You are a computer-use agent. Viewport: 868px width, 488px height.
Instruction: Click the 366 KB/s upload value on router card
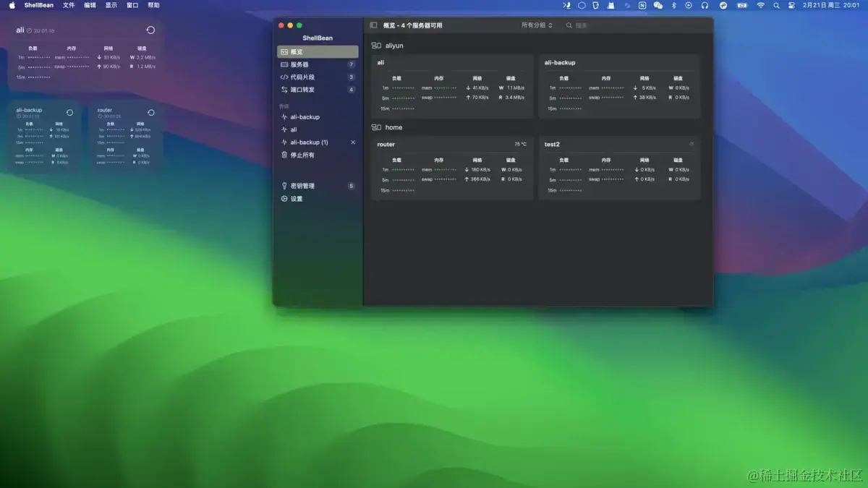coord(480,179)
